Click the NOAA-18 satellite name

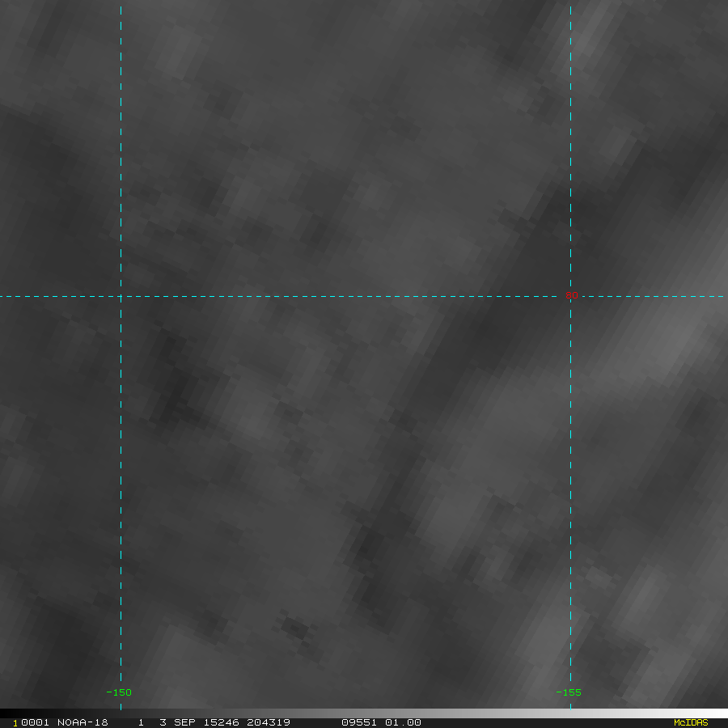click(x=83, y=722)
